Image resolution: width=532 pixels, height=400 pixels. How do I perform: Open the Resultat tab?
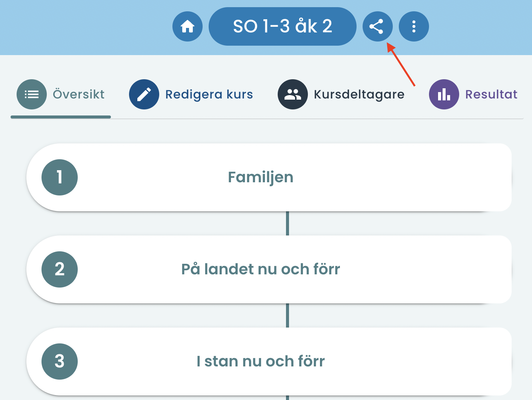click(x=473, y=95)
